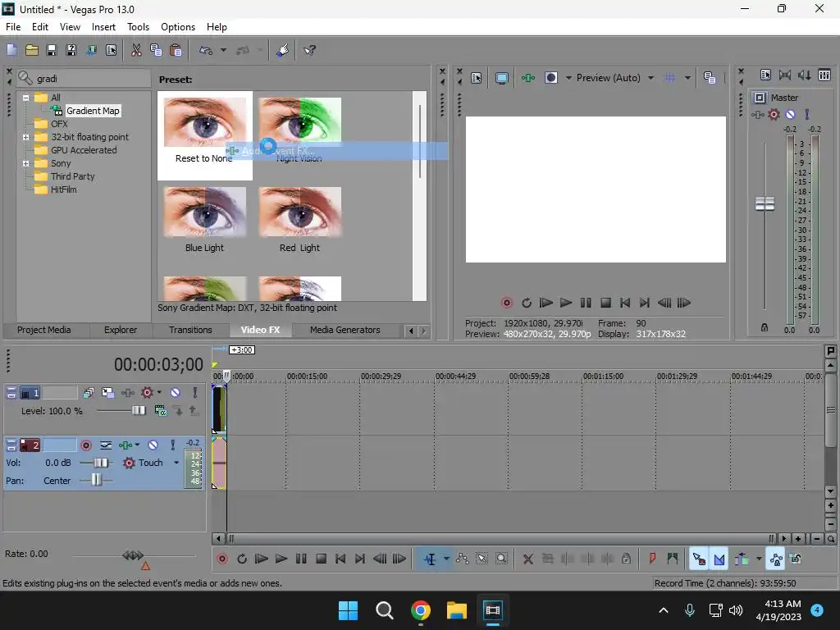Adjust track 2 Vol slider
Image resolution: width=840 pixels, height=630 pixels.
(100, 463)
